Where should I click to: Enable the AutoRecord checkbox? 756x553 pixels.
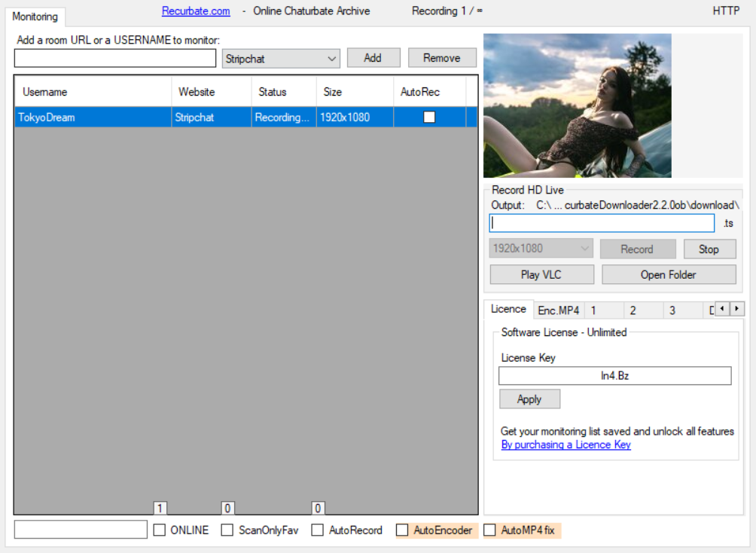[x=318, y=530]
